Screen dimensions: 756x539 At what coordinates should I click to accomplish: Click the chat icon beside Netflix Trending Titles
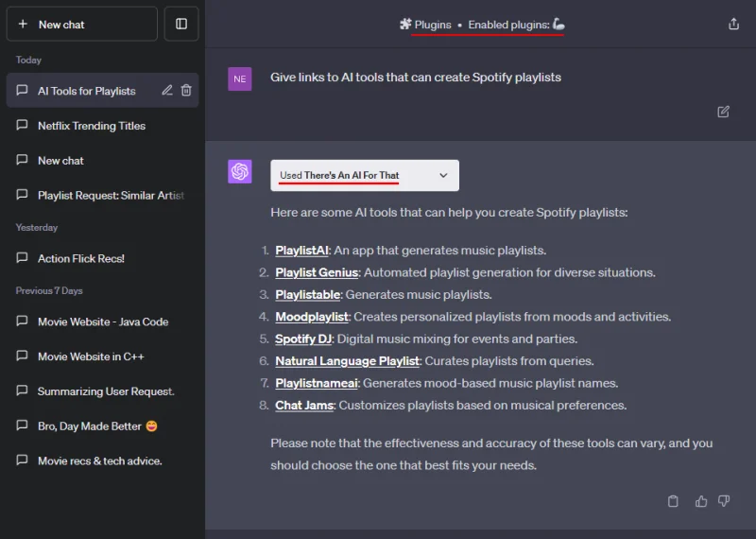22,126
